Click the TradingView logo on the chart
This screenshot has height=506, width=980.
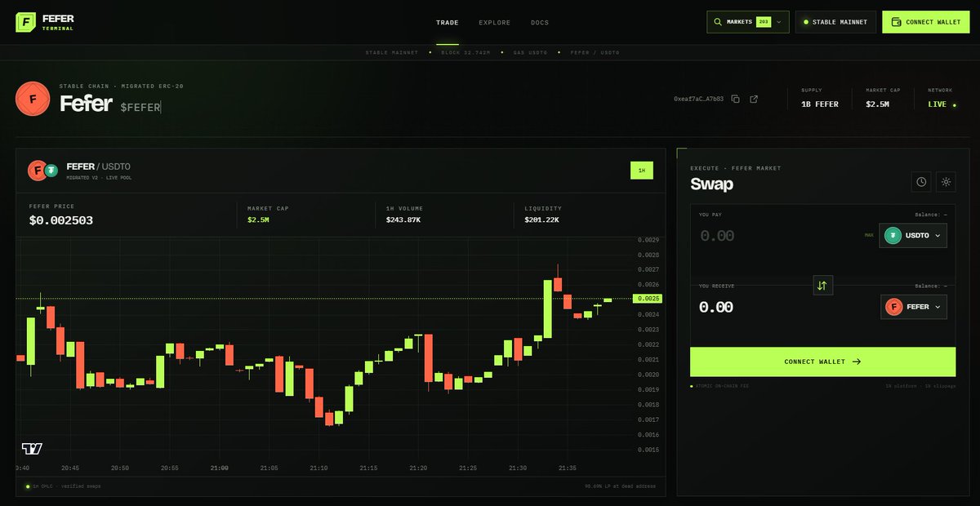[x=32, y=449]
